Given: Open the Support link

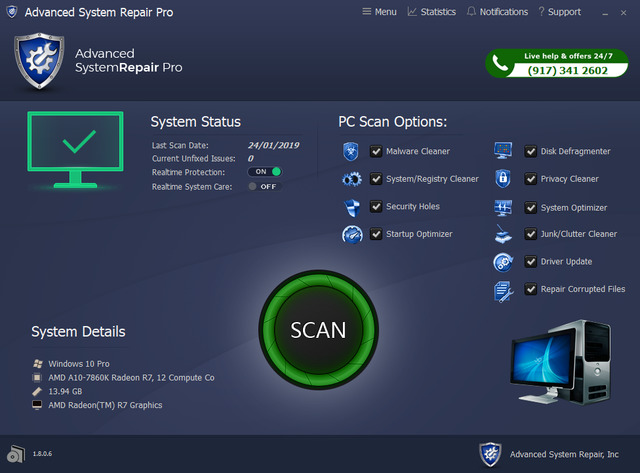Looking at the screenshot, I should (559, 12).
